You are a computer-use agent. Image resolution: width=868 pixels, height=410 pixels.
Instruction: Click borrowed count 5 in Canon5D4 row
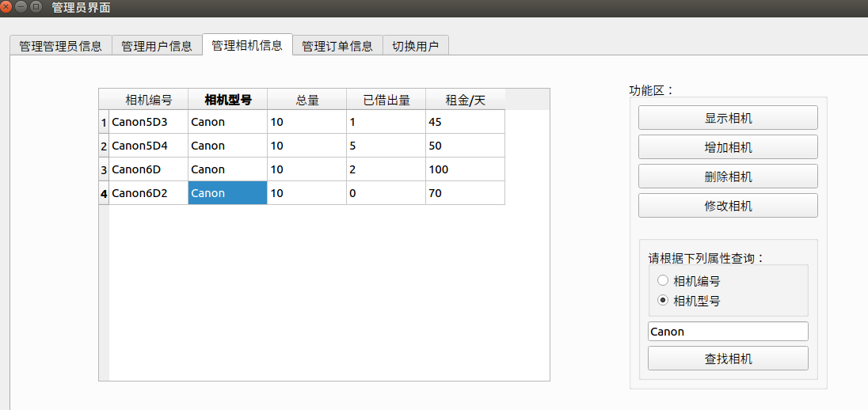pos(386,146)
